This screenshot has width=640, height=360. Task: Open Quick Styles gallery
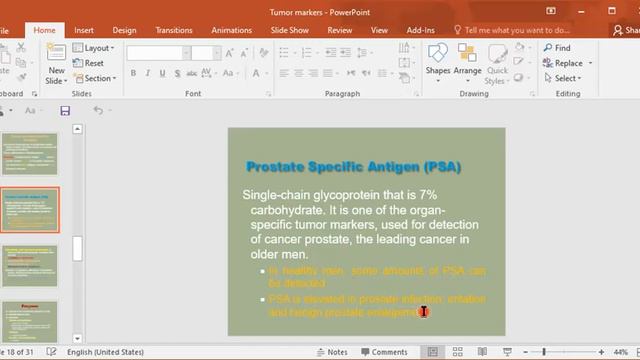coord(497,64)
